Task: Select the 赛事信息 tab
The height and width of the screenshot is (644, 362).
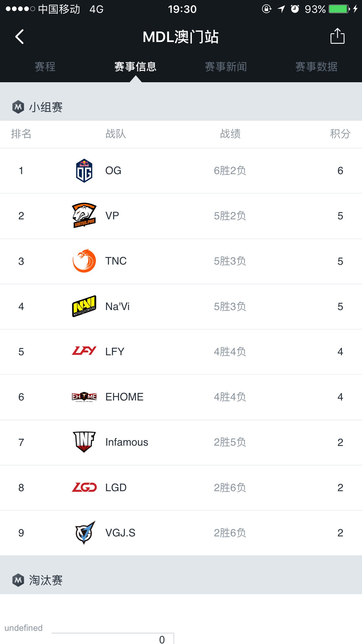Action: pos(136,67)
